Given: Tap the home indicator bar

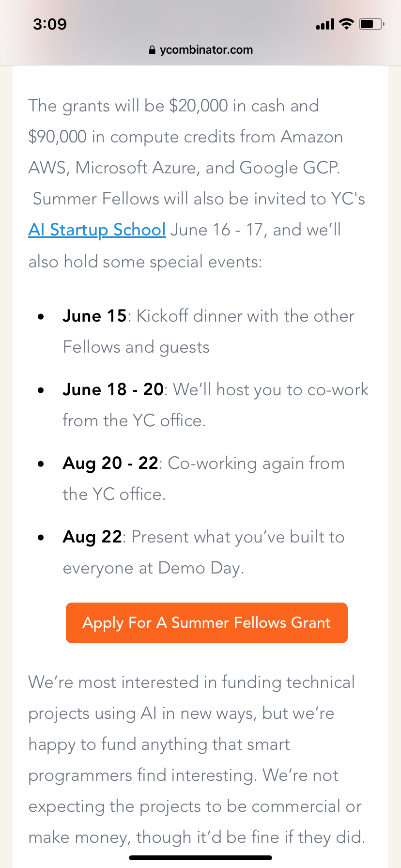Looking at the screenshot, I should tap(200, 858).
